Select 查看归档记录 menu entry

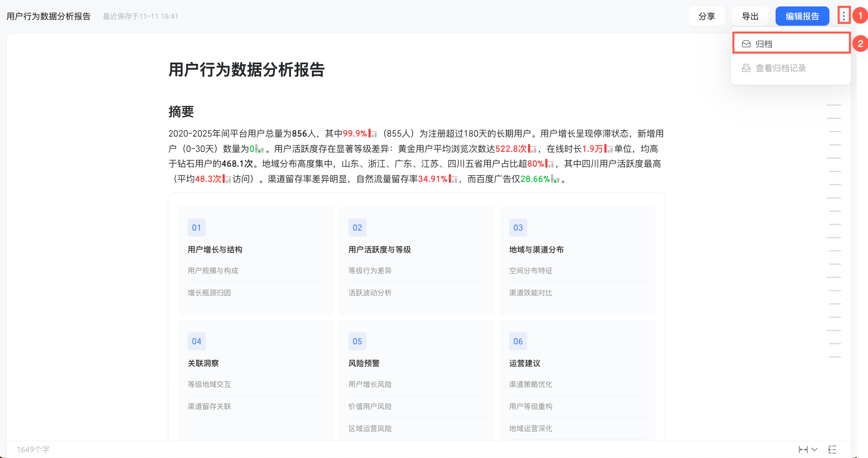(780, 68)
